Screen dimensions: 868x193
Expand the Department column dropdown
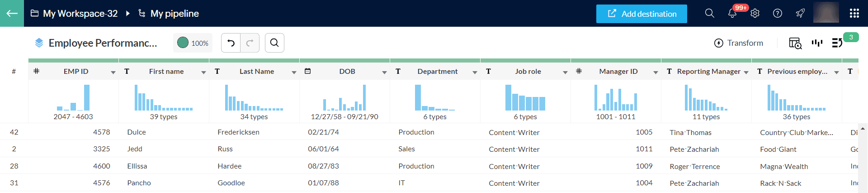[475, 72]
